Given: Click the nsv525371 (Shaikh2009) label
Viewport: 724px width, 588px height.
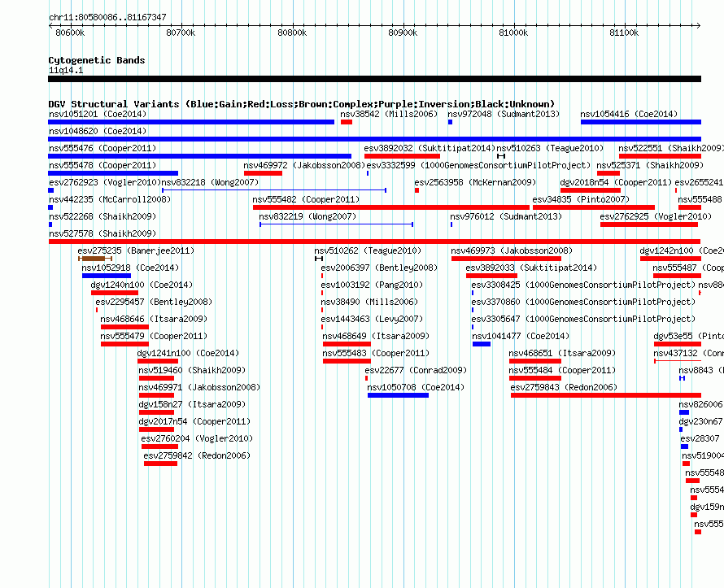Looking at the screenshot, I should (x=650, y=165).
